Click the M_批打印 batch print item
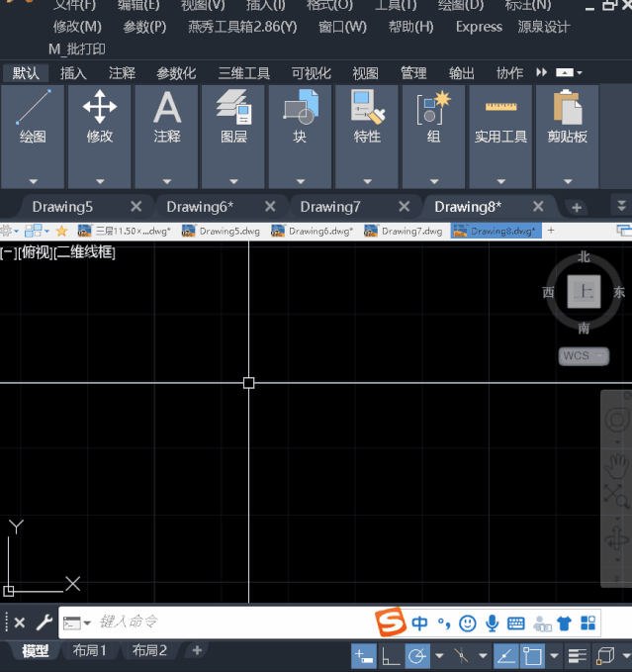Viewport: 632px width, 672px height. click(76, 49)
